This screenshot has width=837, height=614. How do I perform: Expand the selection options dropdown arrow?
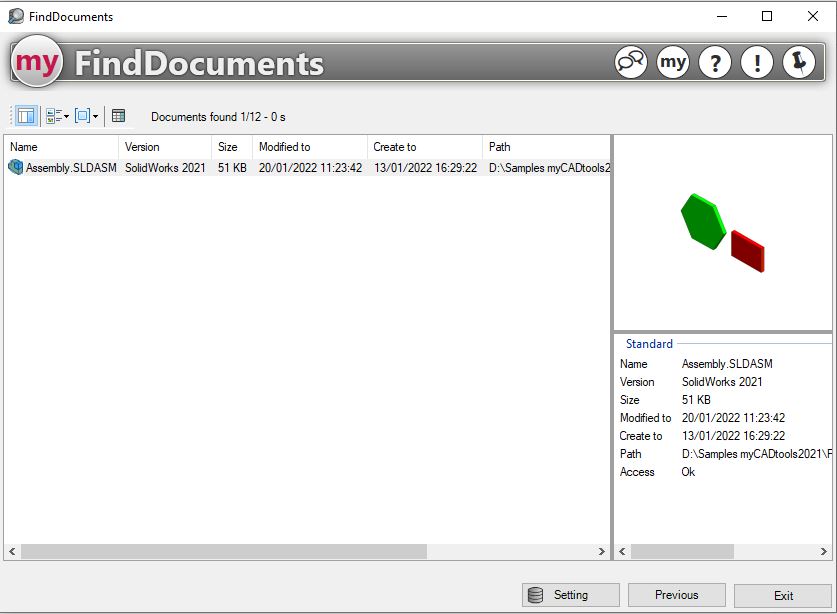coord(95,117)
